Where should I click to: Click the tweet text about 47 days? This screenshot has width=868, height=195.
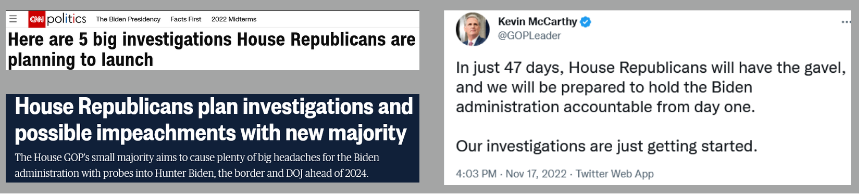click(x=651, y=87)
